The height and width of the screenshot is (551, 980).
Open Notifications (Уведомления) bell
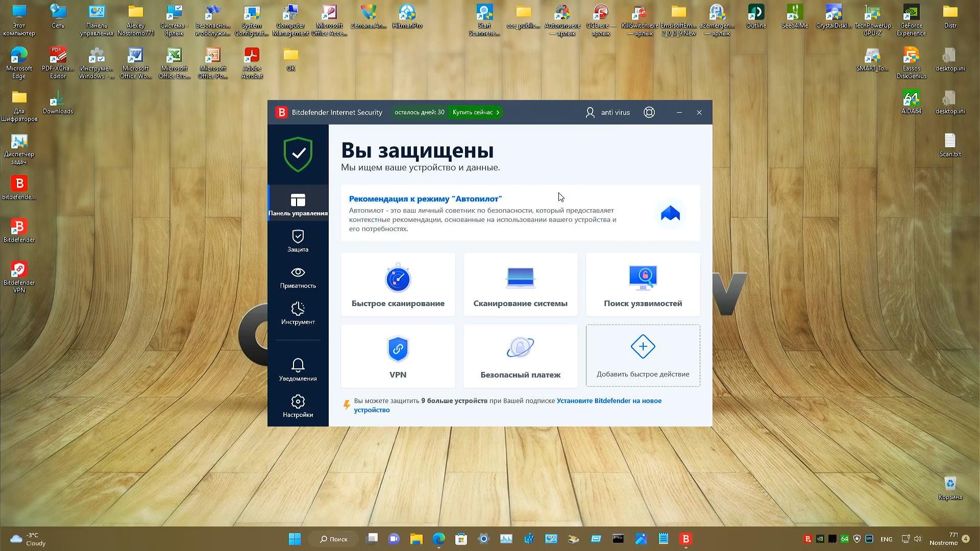(298, 369)
